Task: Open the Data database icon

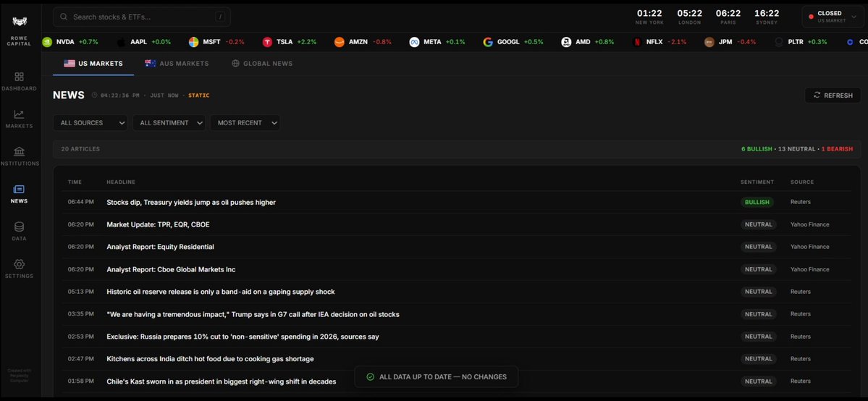Action: click(19, 227)
